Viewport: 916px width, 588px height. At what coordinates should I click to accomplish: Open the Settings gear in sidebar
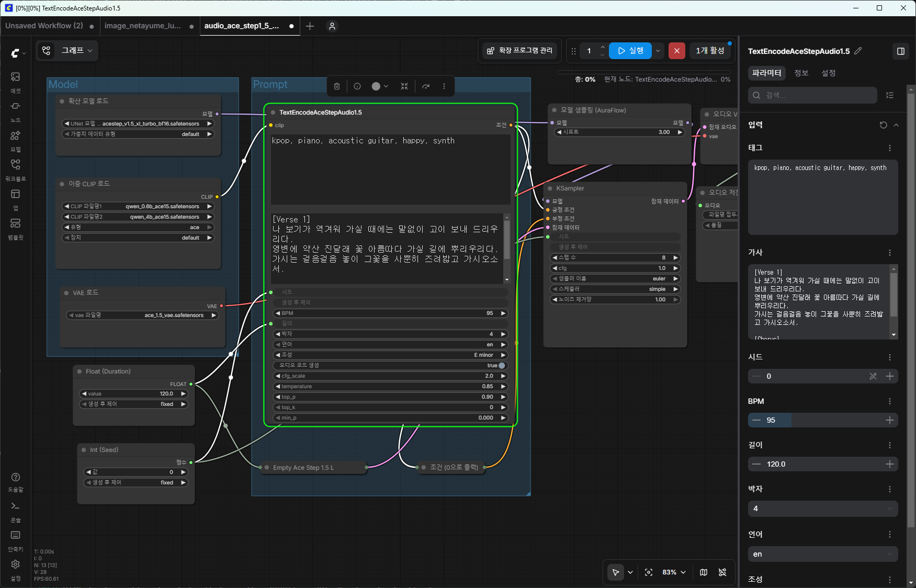coord(16,570)
